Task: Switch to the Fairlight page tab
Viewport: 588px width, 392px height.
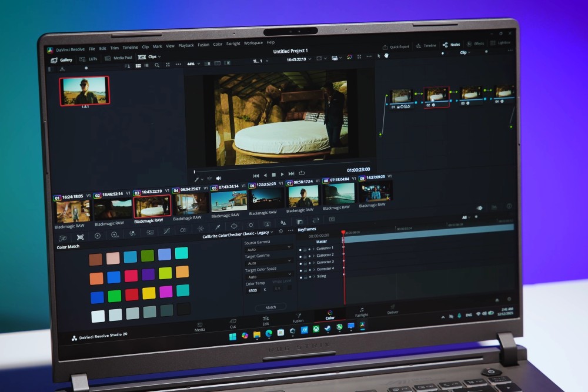Action: click(361, 311)
